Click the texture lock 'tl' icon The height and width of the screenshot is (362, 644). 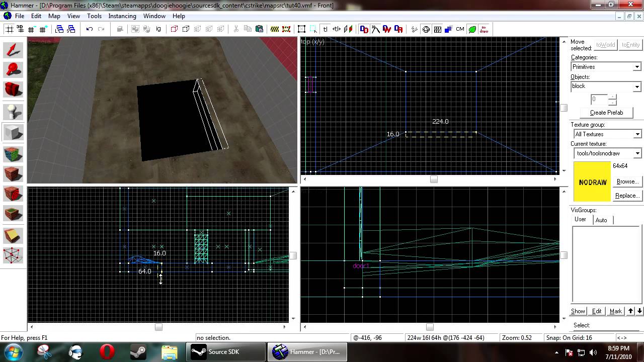pyautogui.click(x=325, y=29)
